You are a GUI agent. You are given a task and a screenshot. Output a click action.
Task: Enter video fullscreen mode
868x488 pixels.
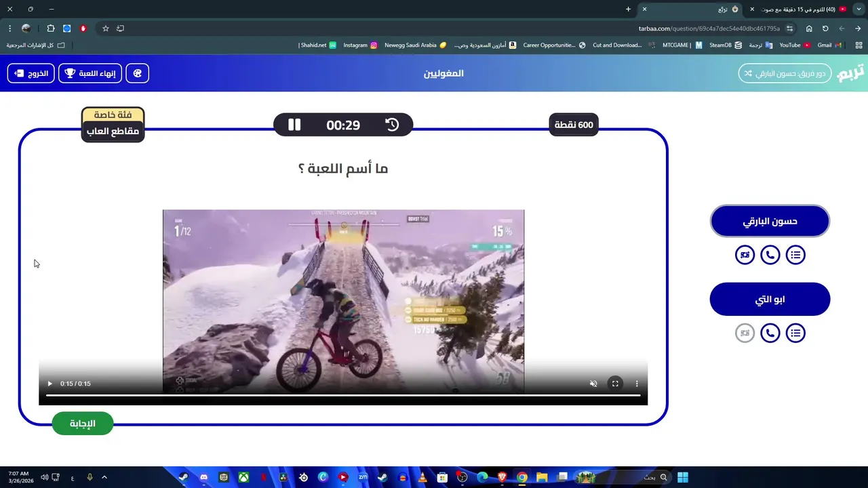[615, 384]
